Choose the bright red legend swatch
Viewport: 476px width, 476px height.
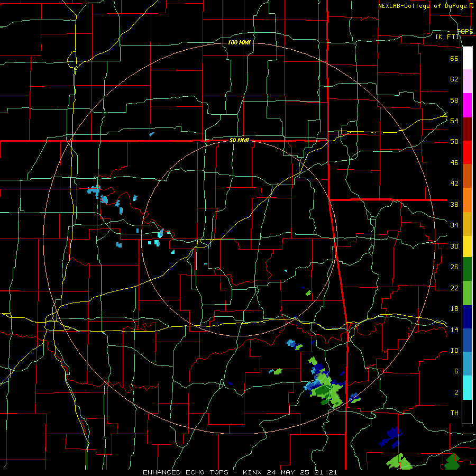[467, 152]
